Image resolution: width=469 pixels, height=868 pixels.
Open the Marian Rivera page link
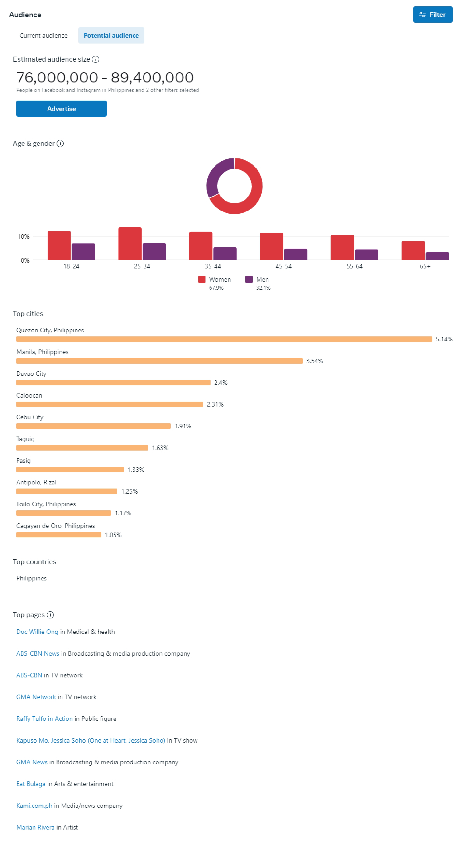point(35,828)
